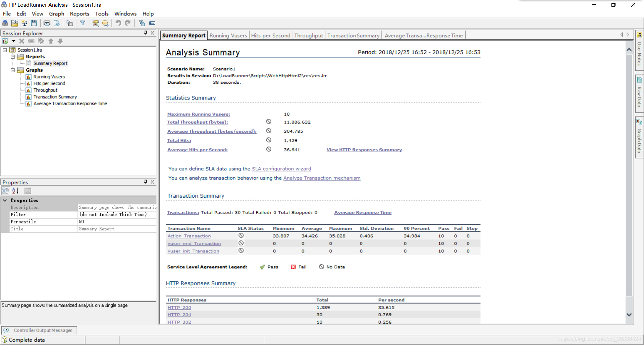Image resolution: width=644 pixels, height=345 pixels.
Task: Switch to the Transaction Summary tab
Action: (353, 36)
